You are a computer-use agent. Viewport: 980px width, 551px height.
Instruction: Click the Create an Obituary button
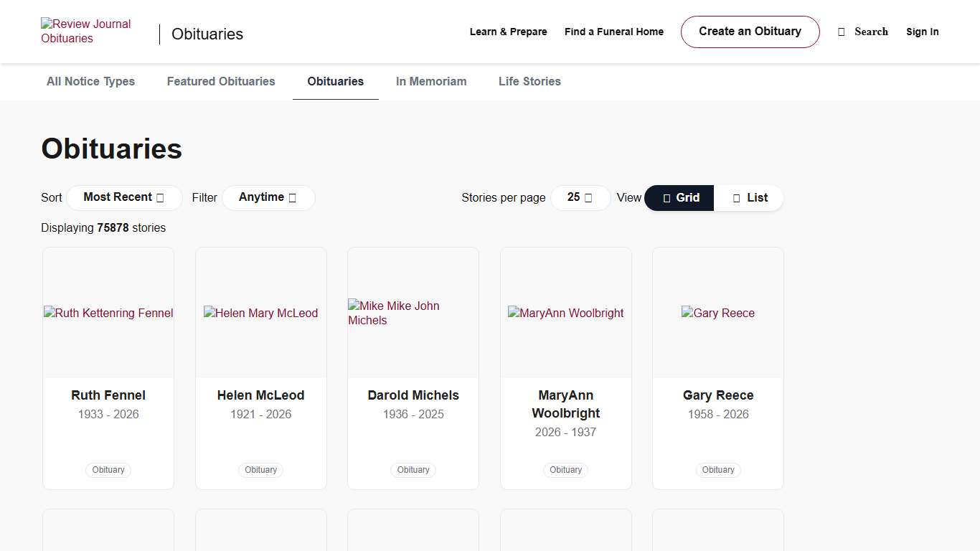[750, 32]
